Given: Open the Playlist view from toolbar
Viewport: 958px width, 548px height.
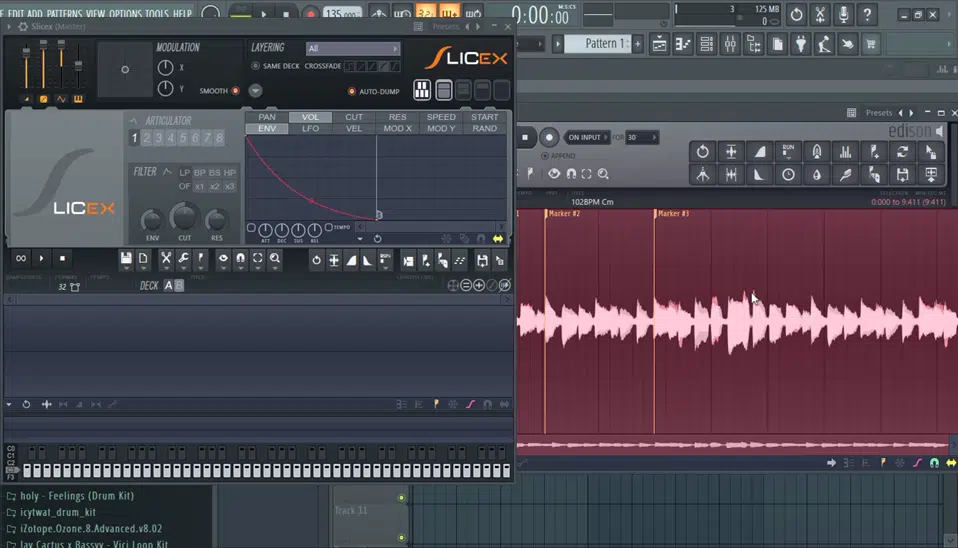Looking at the screenshot, I should 659,44.
